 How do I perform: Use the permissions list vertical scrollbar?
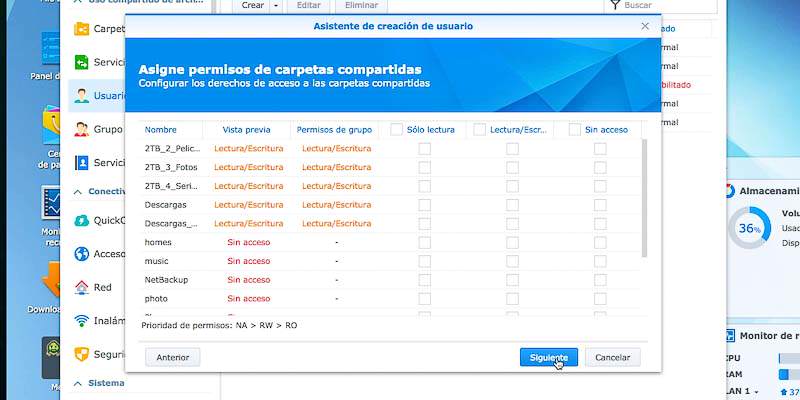(x=644, y=198)
